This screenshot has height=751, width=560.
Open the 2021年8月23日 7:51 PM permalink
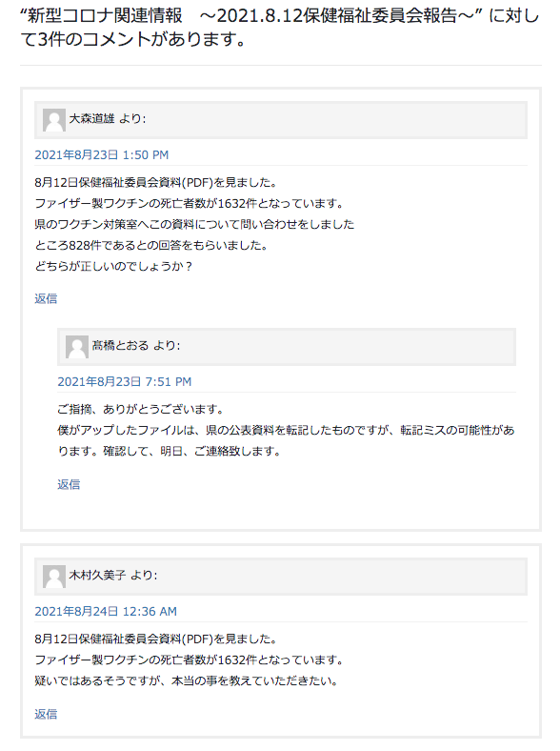click(x=125, y=382)
